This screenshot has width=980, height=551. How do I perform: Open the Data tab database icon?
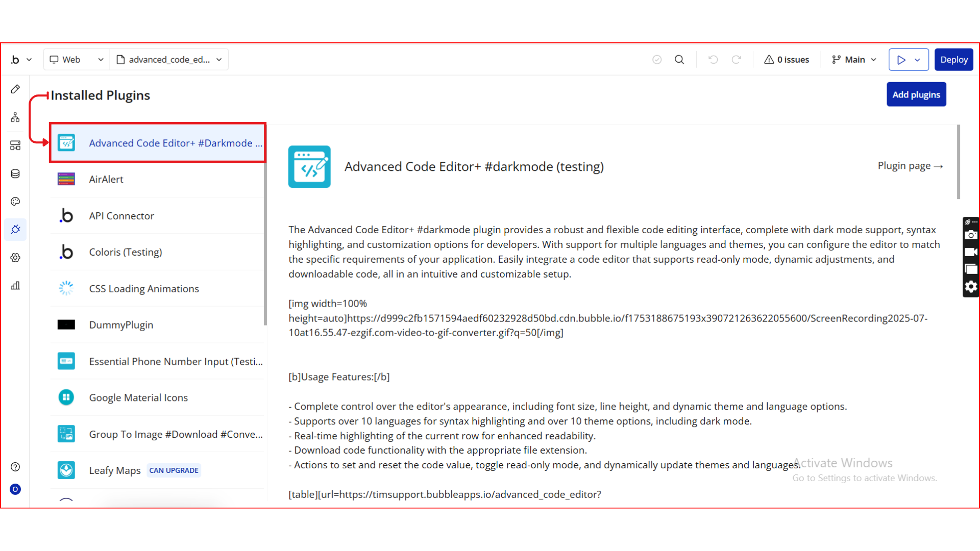15,173
